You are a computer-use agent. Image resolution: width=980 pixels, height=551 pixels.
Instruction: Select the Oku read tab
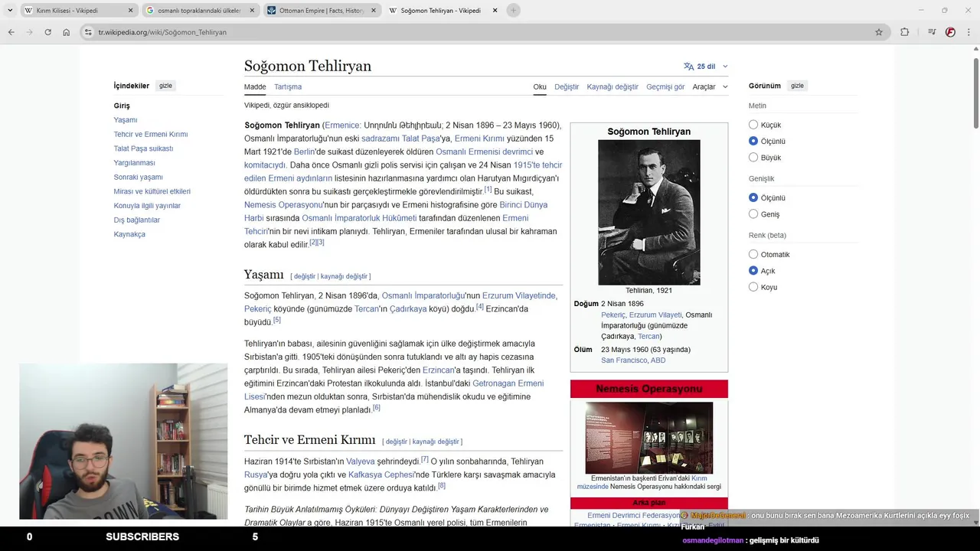click(x=540, y=87)
